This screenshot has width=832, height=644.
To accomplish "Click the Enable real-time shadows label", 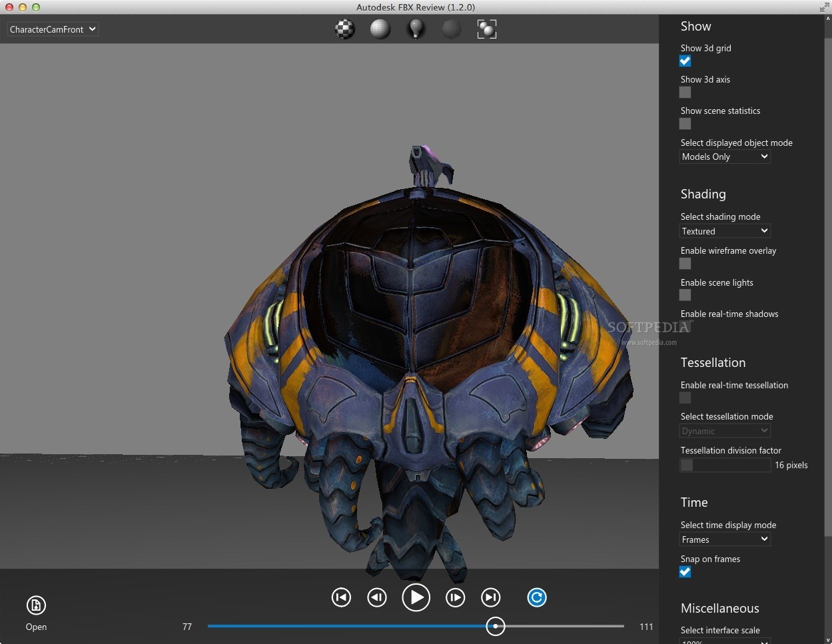I will tap(729, 314).
